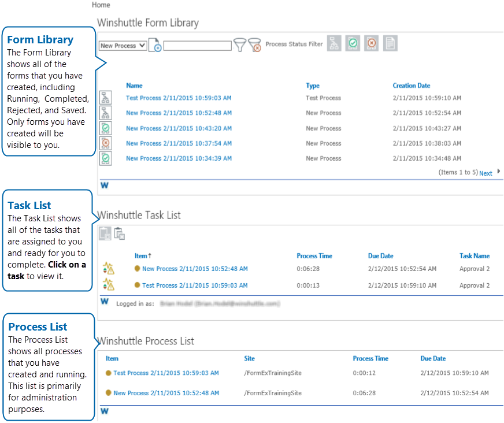The width and height of the screenshot is (504, 423).
Task: Sort Process List by Process Time
Action: pos(370,358)
